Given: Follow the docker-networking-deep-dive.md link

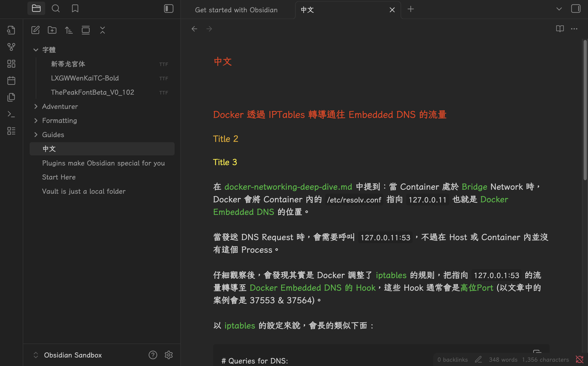Looking at the screenshot, I should point(288,187).
